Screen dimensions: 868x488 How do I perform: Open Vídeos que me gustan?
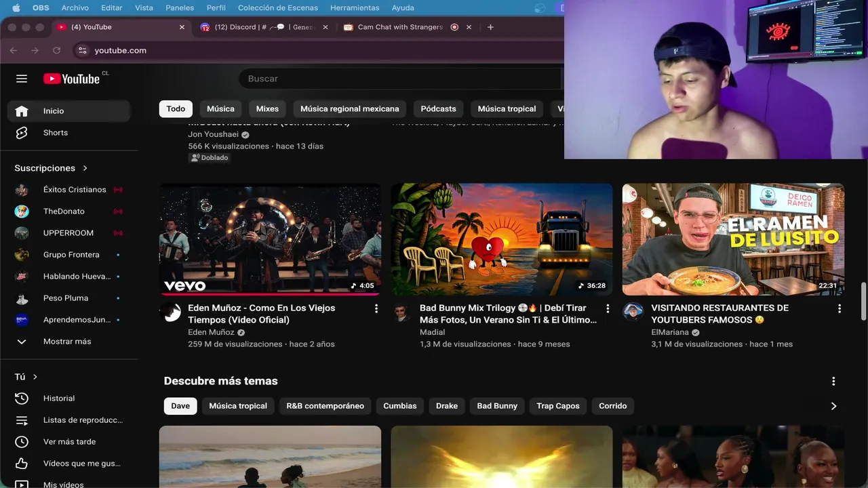[x=68, y=464]
